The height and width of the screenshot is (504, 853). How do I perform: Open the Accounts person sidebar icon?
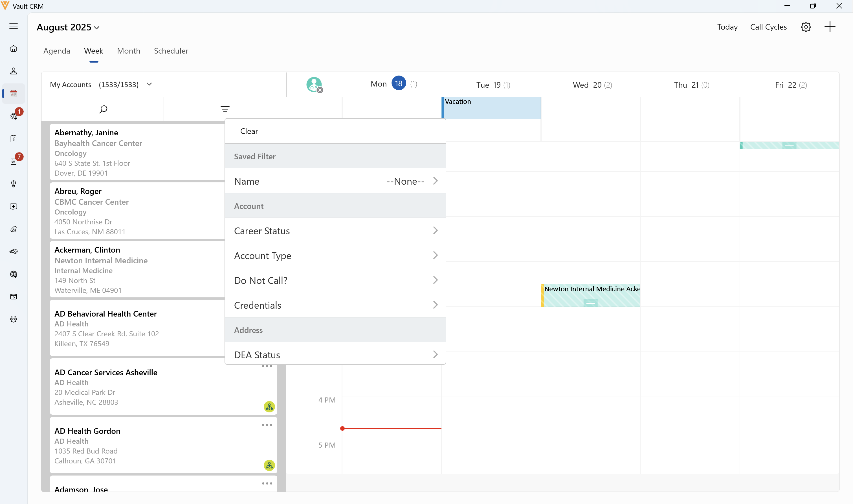click(14, 71)
